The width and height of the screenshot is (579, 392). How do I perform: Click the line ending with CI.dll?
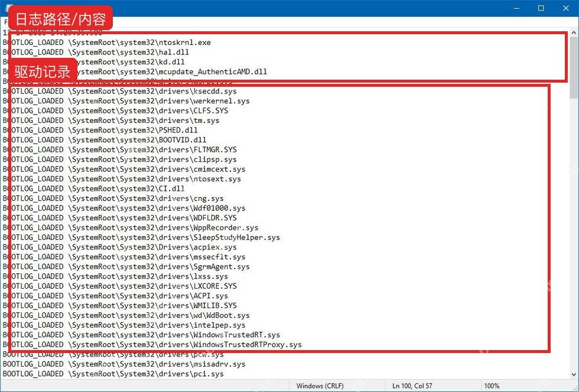coord(93,188)
